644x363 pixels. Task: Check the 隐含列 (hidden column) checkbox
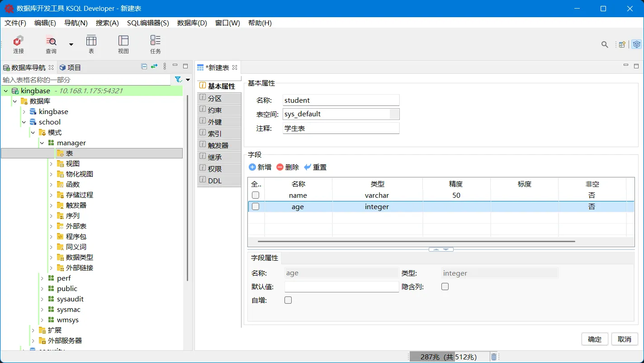(x=445, y=286)
